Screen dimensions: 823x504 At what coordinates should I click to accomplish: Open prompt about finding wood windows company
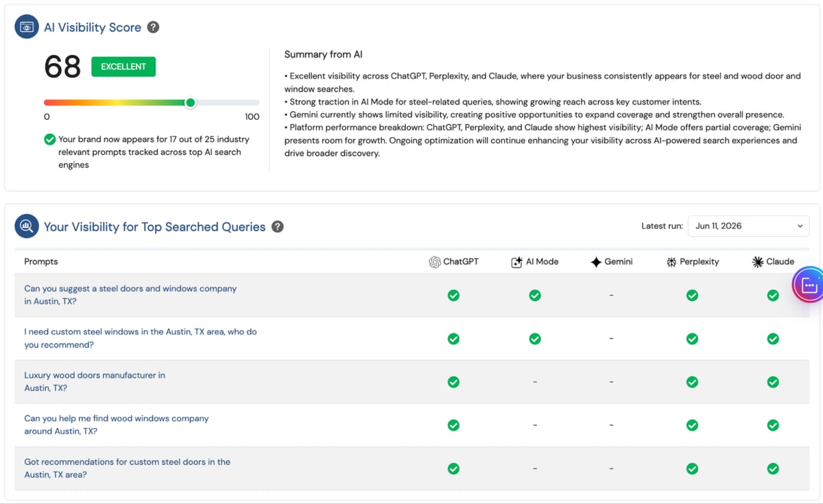coord(117,424)
